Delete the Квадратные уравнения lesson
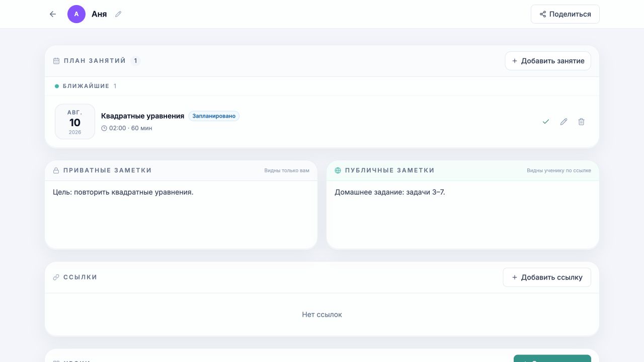The height and width of the screenshot is (362, 644). (581, 122)
